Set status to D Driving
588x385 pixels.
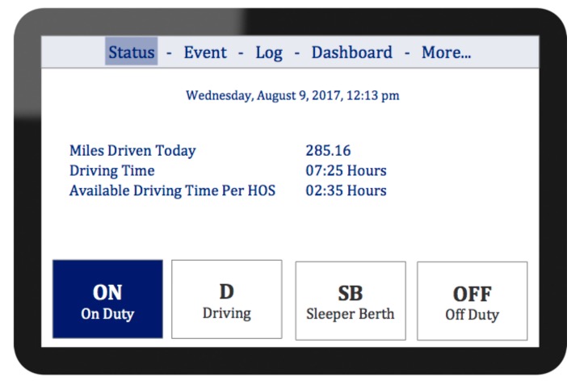pos(226,299)
